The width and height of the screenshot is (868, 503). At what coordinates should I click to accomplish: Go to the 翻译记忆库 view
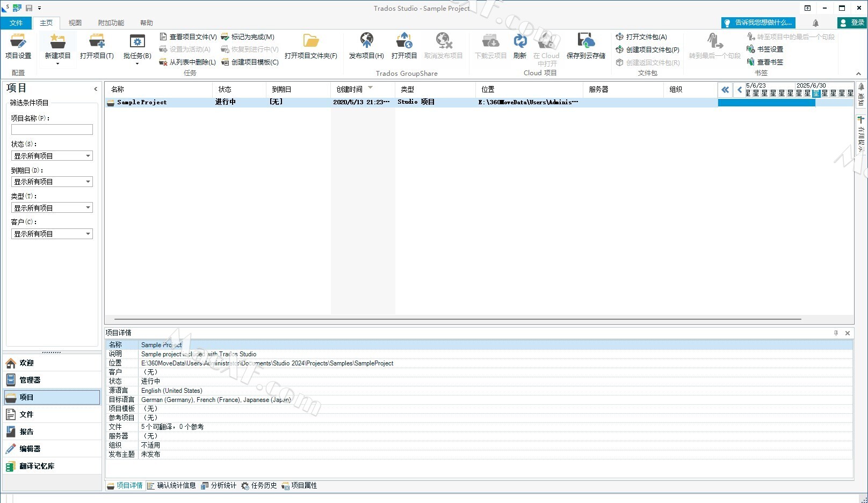(x=52, y=466)
